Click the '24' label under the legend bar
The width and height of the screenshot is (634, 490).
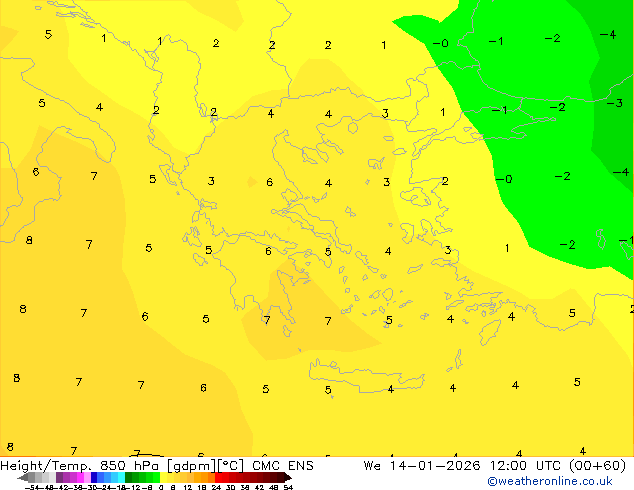click(x=216, y=487)
